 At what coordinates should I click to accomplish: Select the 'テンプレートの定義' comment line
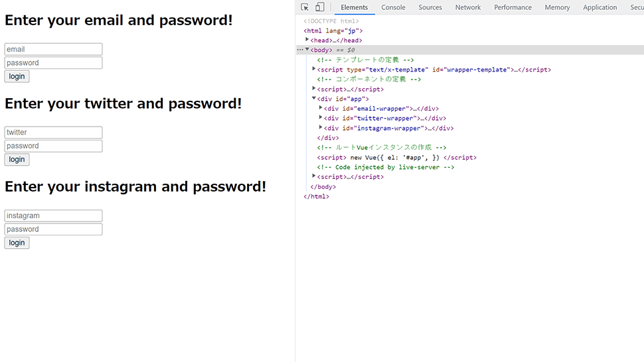pyautogui.click(x=366, y=60)
